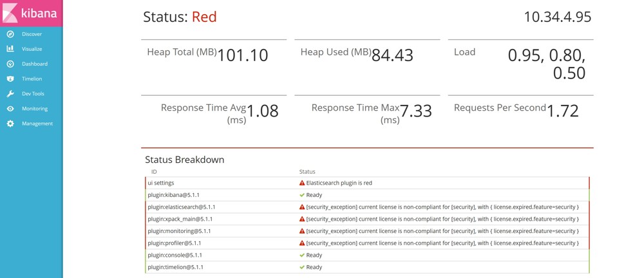
Task: Open the Timelion mask icon
Action: click(10, 79)
